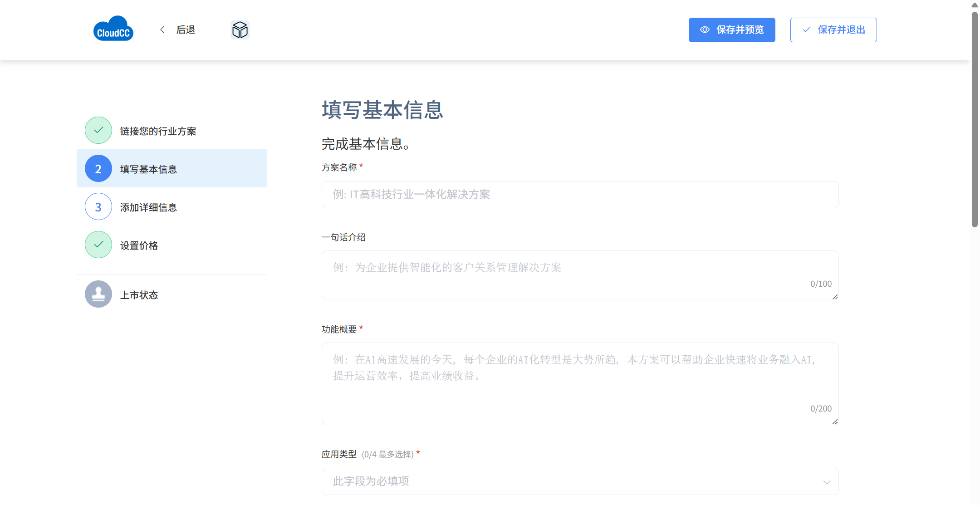Click the 方案名称 input field
This screenshot has height=505, width=980.
coord(580,195)
